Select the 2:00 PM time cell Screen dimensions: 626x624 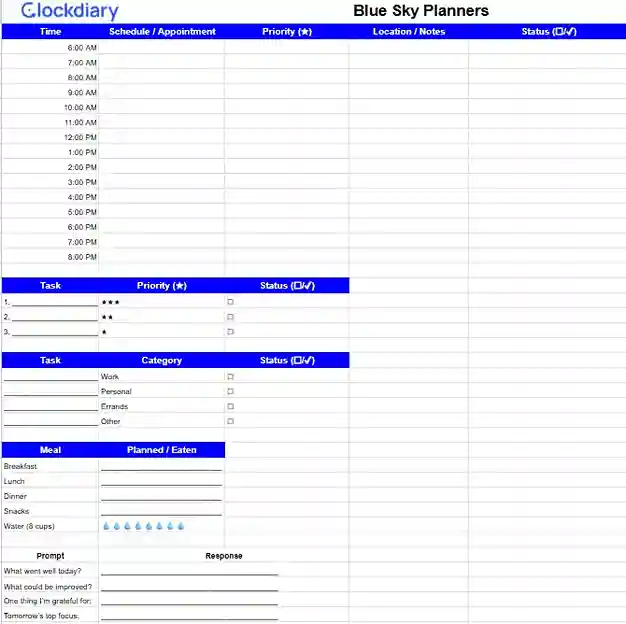[x=50, y=167]
